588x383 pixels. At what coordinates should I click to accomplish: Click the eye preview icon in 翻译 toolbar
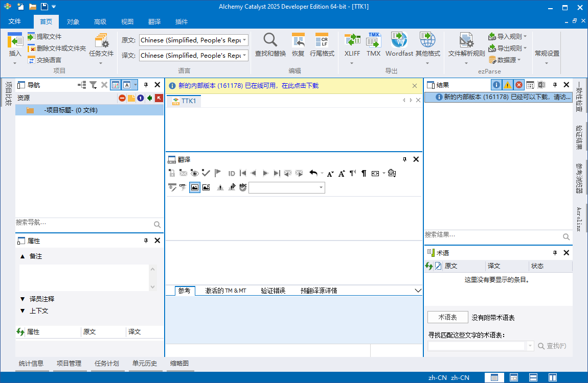pyautogui.click(x=195, y=173)
